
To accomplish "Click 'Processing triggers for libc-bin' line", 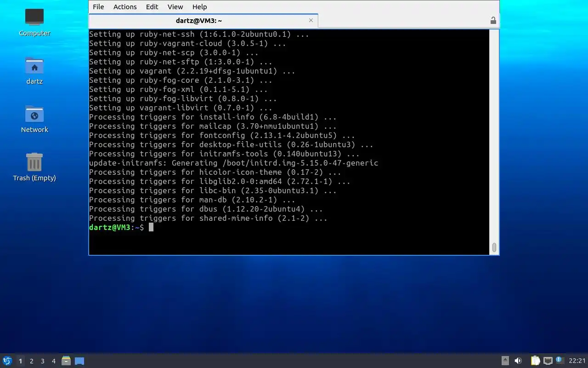I will pos(213,190).
